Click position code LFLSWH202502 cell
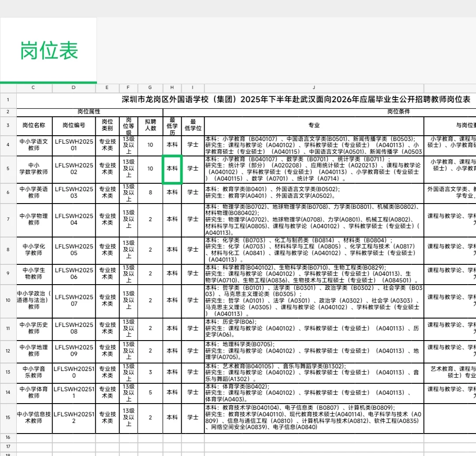The image size is (476, 456). pyautogui.click(x=74, y=169)
